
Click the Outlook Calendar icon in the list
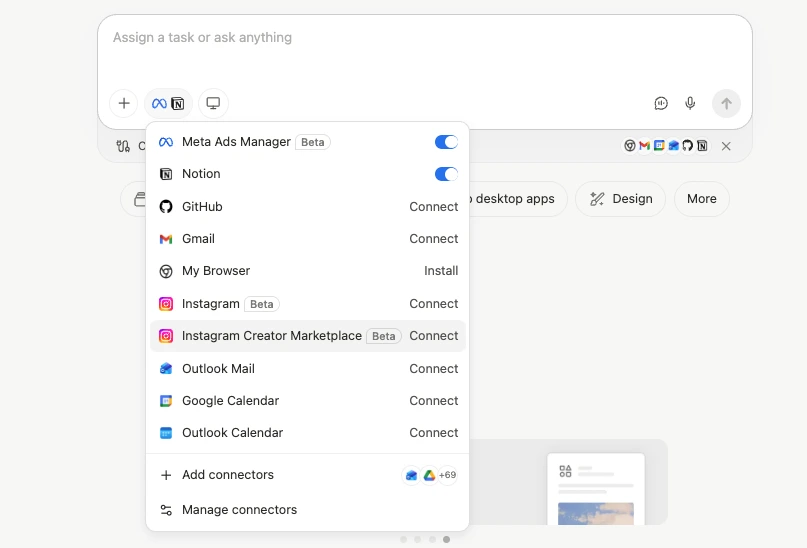166,433
